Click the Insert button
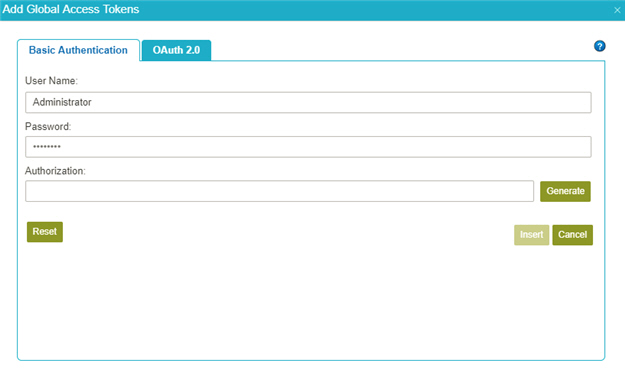Screen dimensions: 625x379 click(x=531, y=235)
